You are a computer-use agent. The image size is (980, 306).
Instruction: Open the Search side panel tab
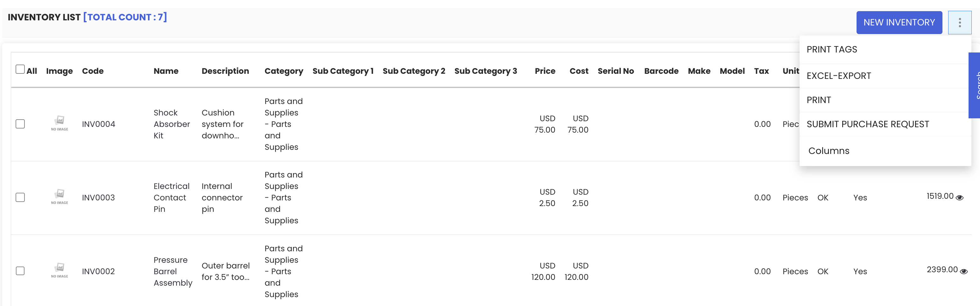975,85
